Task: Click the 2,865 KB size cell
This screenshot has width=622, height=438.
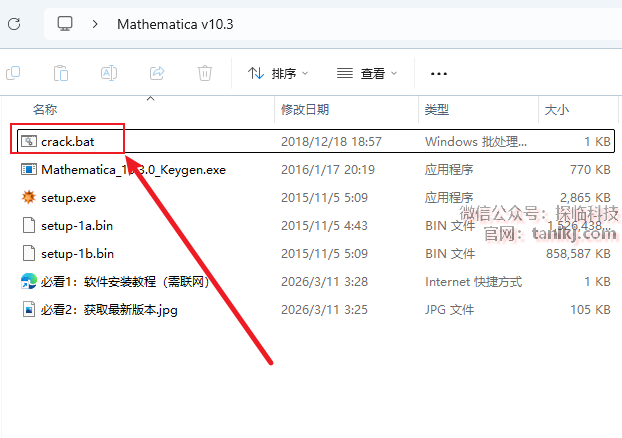Action: pyautogui.click(x=585, y=198)
